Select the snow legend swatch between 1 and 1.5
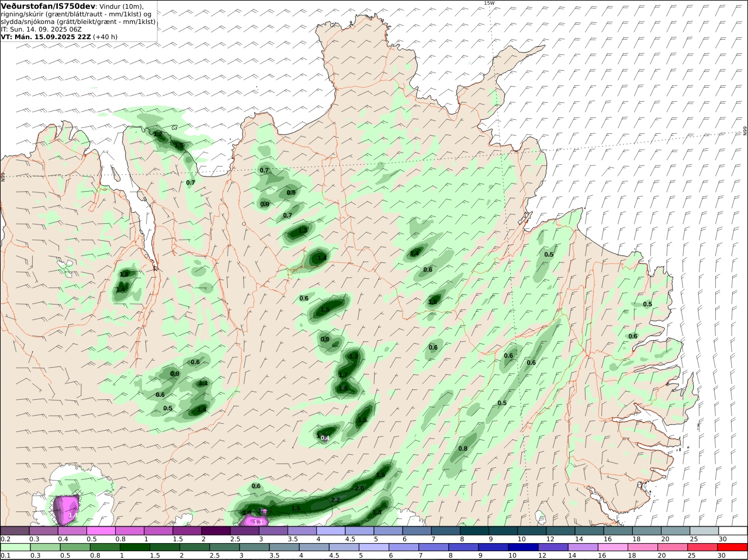The height and width of the screenshot is (560, 748). 158,531
